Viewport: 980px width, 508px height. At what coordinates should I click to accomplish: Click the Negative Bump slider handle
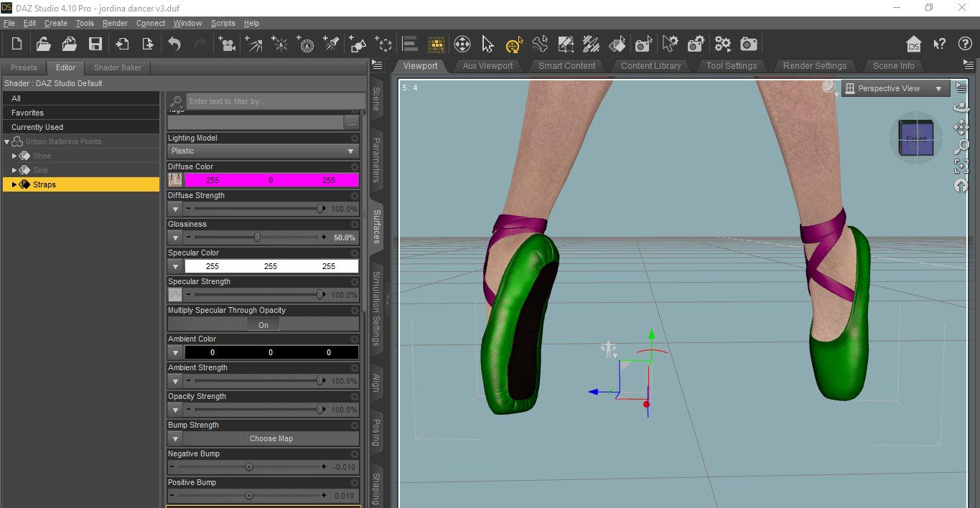[249, 467]
